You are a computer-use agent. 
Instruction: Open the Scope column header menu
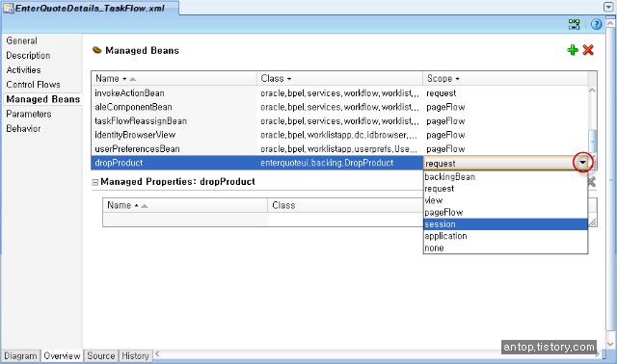pyautogui.click(x=457, y=79)
